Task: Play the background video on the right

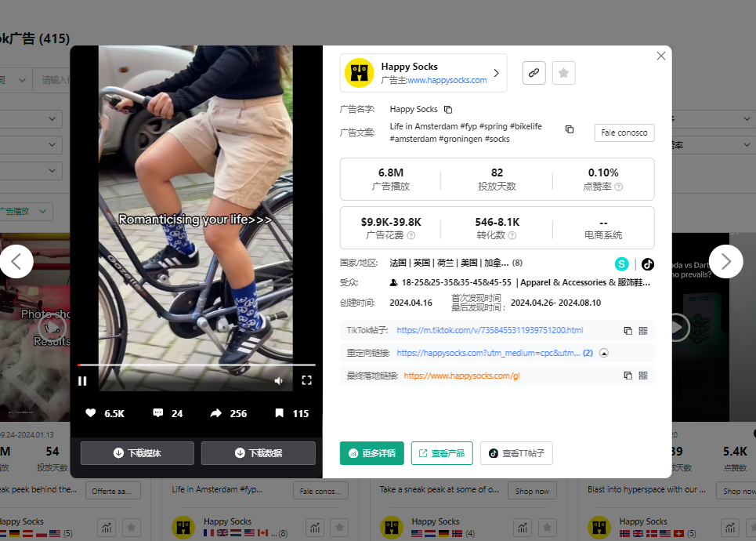Action: 677,328
